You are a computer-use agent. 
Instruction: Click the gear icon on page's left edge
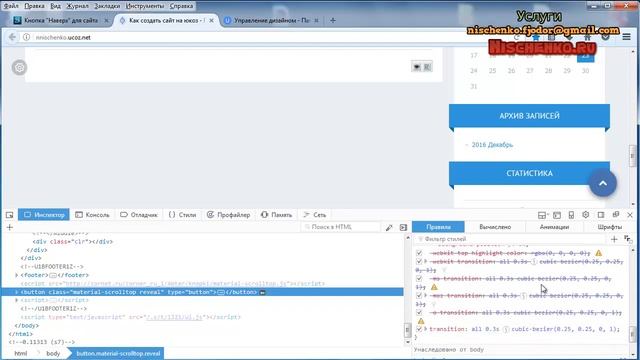coord(19,67)
